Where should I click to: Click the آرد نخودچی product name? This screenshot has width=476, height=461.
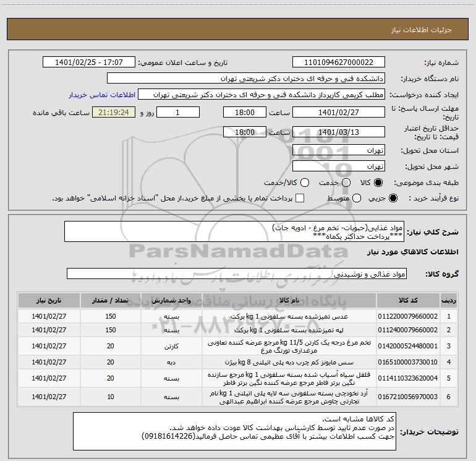pyautogui.click(x=289, y=397)
